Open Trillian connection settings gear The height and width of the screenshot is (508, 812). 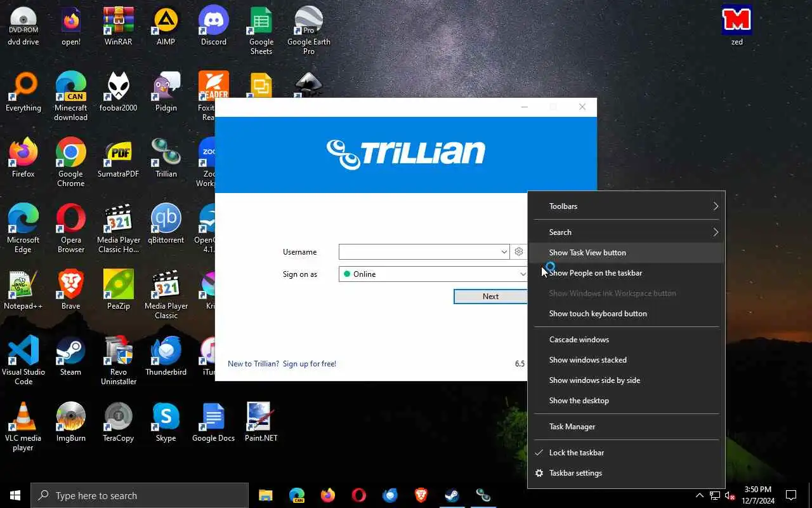point(519,251)
